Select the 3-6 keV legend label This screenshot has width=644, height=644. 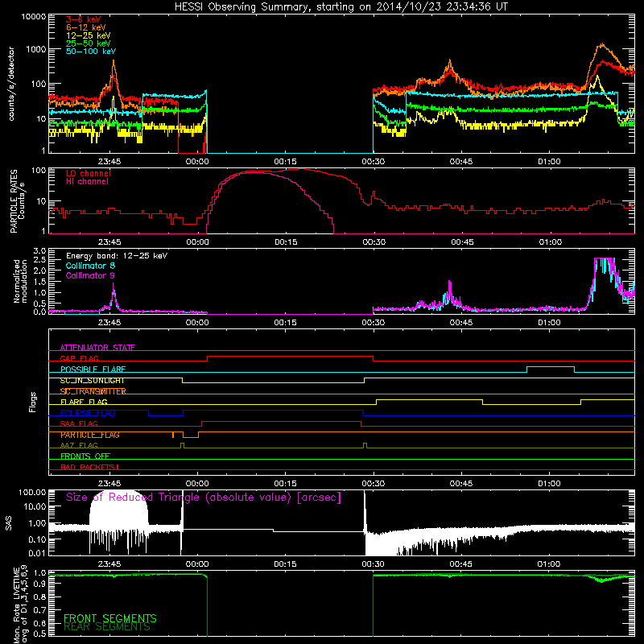click(x=84, y=19)
